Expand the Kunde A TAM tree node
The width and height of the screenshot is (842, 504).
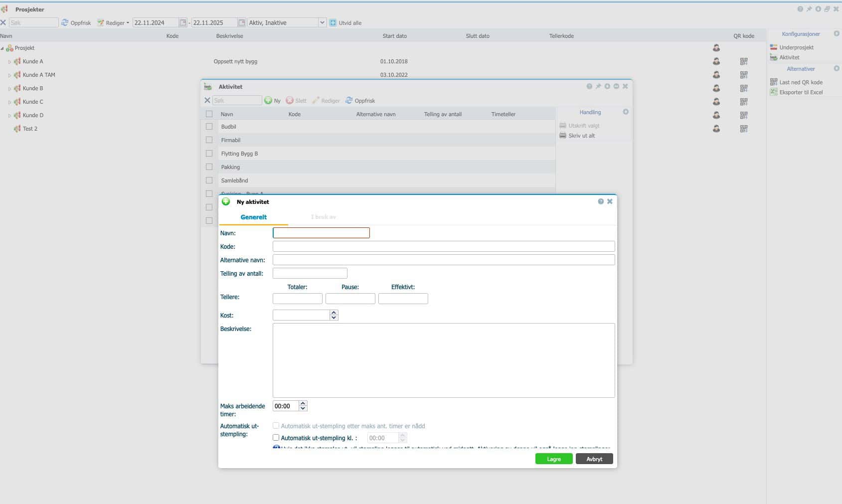pos(9,75)
